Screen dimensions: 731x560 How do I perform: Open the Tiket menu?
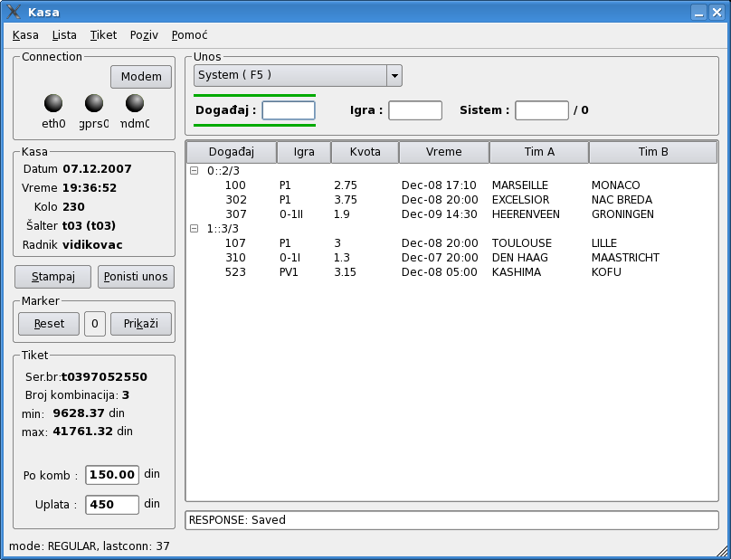click(103, 35)
